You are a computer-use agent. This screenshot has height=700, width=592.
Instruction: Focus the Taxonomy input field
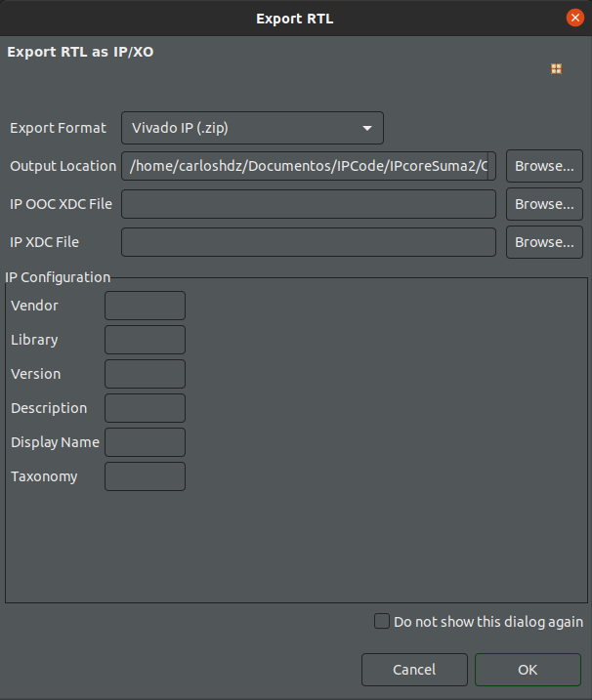pos(146,476)
